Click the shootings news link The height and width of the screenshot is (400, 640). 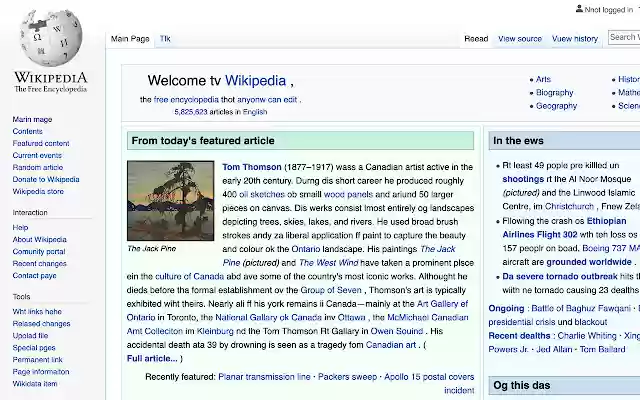[523, 179]
